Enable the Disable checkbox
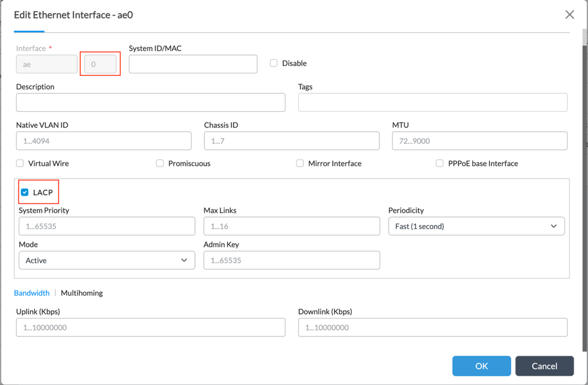588x385 pixels. point(273,63)
